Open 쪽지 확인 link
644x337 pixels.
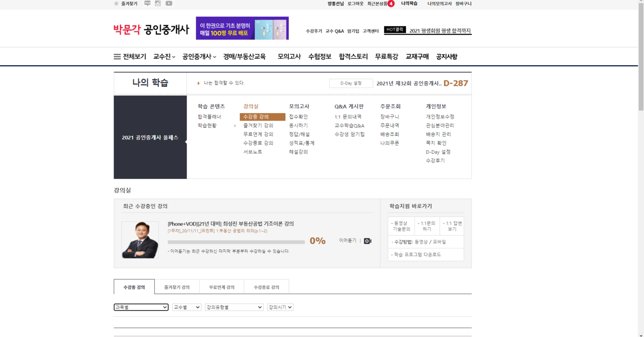[x=436, y=143]
